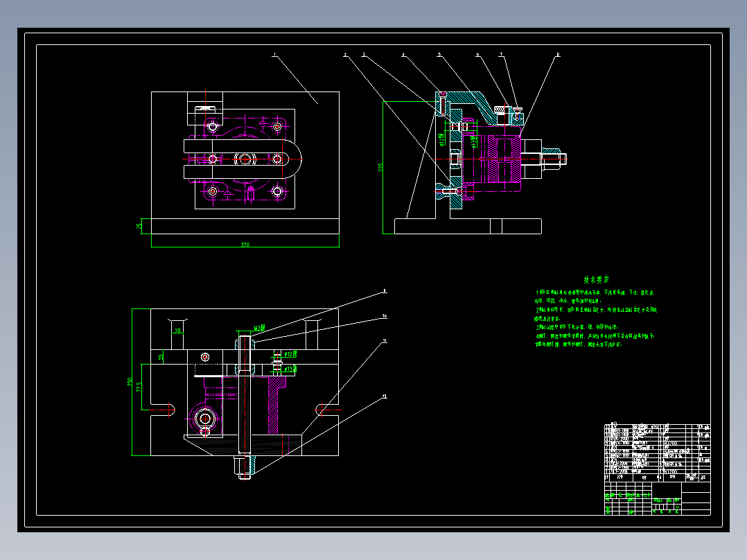This screenshot has height=560, width=747.
Task: Select the green technical requirements paragraph text
Action: click(595, 318)
